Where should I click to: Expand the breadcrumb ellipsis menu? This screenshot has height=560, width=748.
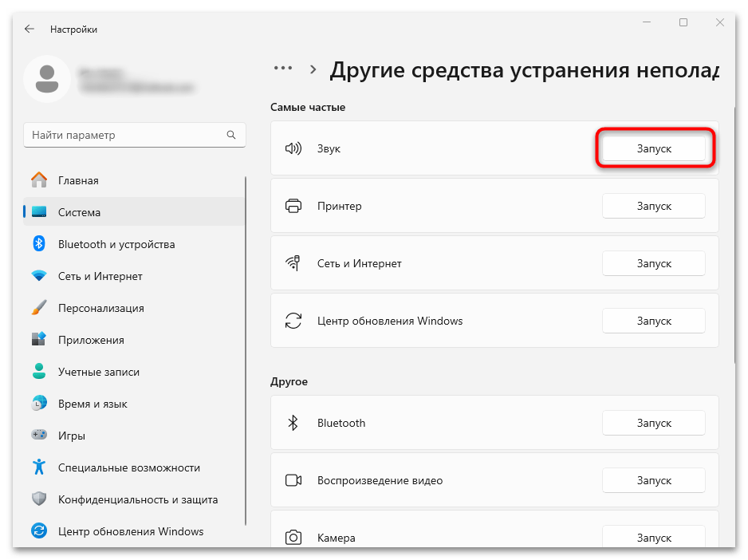pyautogui.click(x=283, y=69)
